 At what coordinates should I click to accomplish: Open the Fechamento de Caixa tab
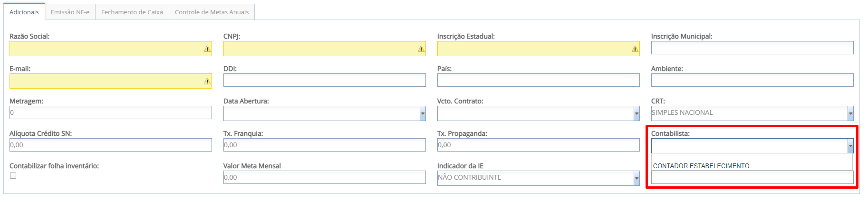[x=132, y=12]
